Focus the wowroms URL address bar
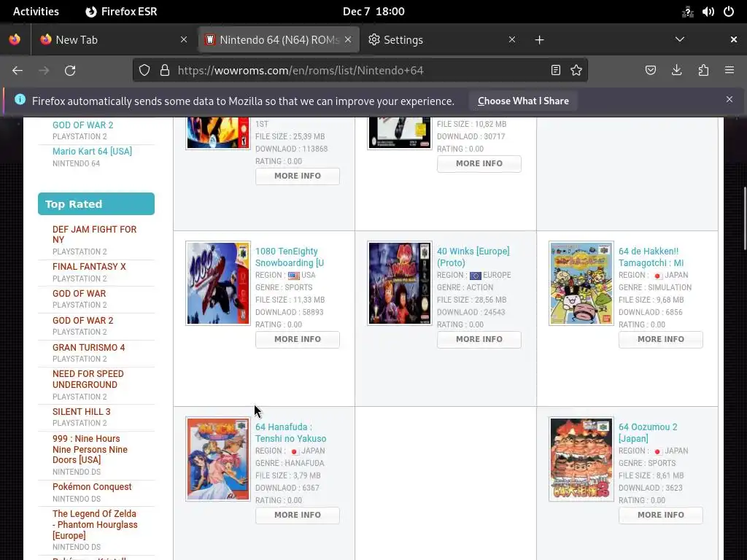This screenshot has height=560, width=747. pyautogui.click(x=362, y=71)
